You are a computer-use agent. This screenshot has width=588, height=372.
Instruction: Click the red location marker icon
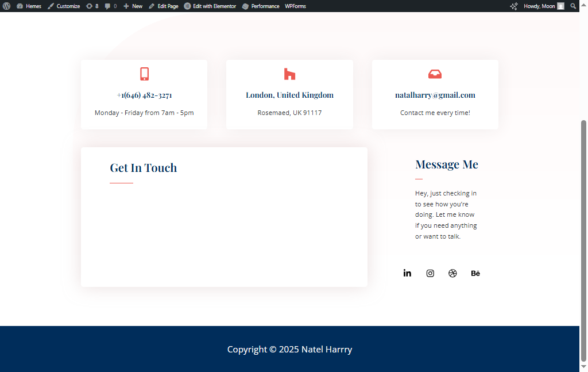click(289, 74)
